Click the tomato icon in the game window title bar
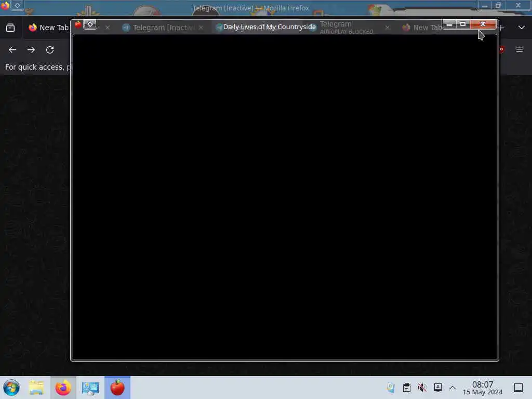Screen dimensions: 532x399 click(78, 24)
